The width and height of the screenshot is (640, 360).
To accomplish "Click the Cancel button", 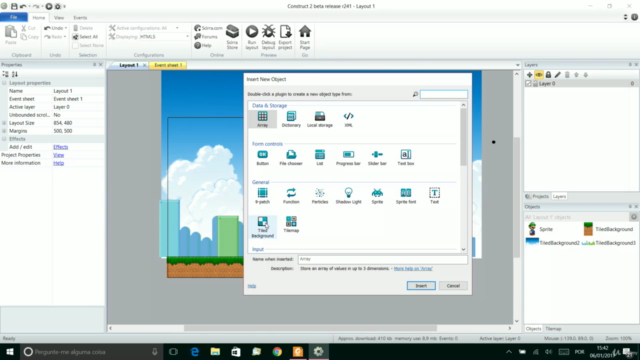I will click(x=453, y=286).
